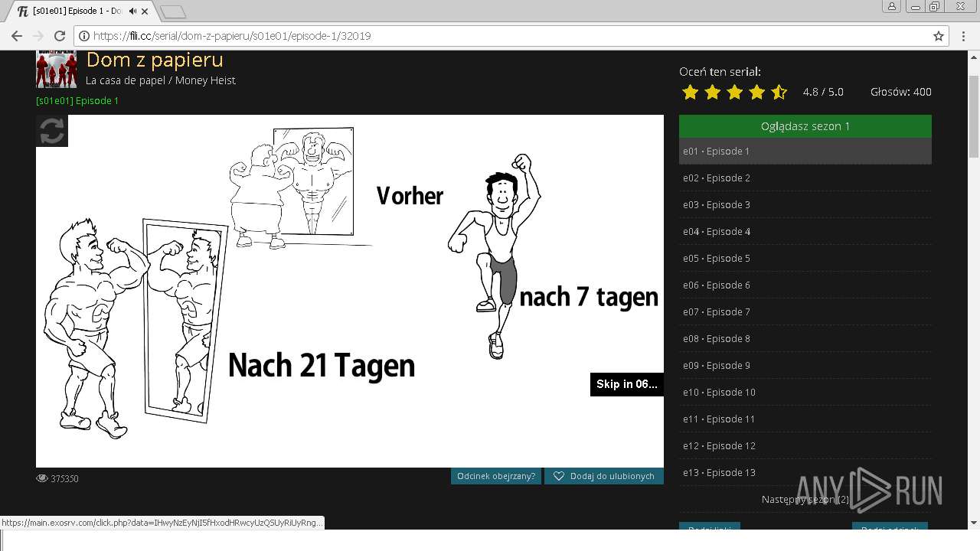
Task: Click the Dom z papieru poster thumbnail
Action: point(57,70)
